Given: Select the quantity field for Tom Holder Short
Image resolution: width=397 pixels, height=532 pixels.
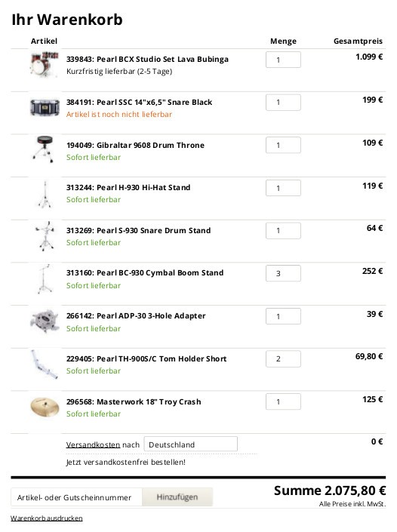Looking at the screenshot, I should click(283, 359).
